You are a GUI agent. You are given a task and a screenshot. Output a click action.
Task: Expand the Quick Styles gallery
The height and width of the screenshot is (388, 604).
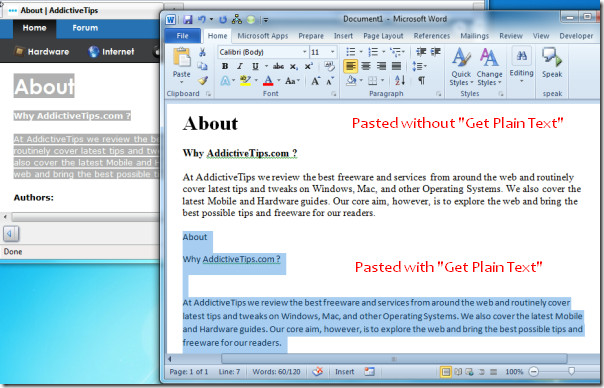[461, 66]
